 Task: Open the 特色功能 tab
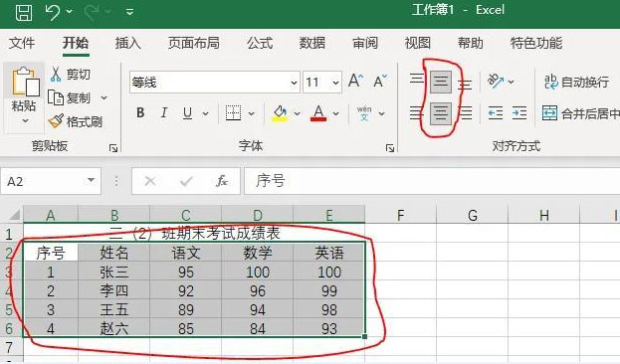point(536,43)
